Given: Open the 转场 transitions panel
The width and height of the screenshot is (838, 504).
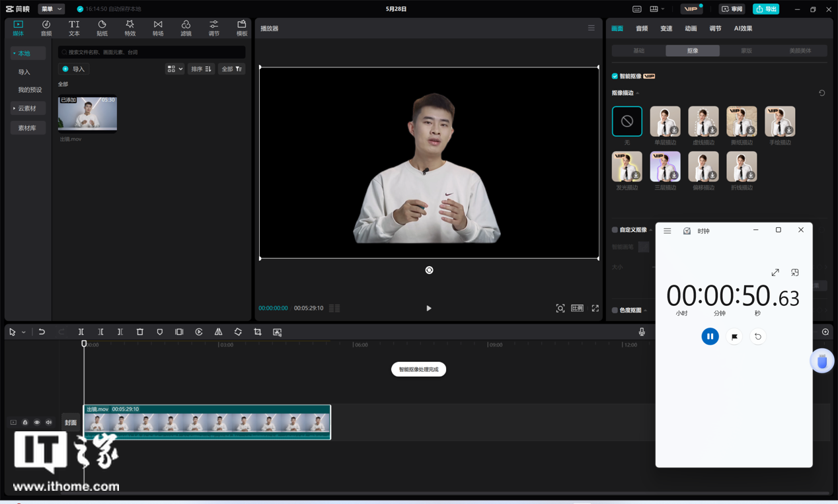Looking at the screenshot, I should coord(158,28).
